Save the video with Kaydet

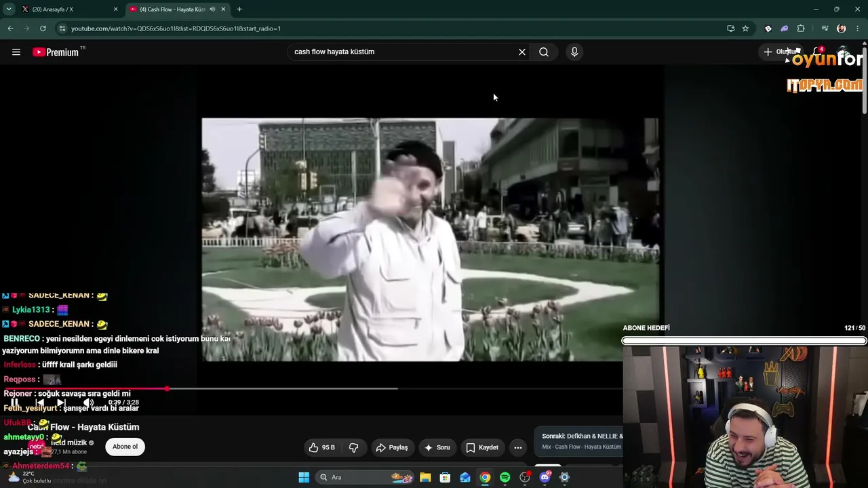[x=482, y=447]
